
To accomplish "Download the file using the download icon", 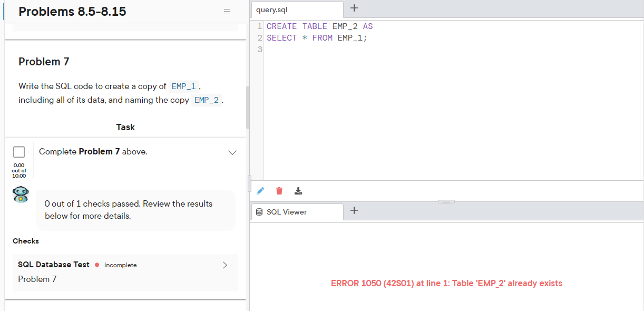I will [298, 191].
